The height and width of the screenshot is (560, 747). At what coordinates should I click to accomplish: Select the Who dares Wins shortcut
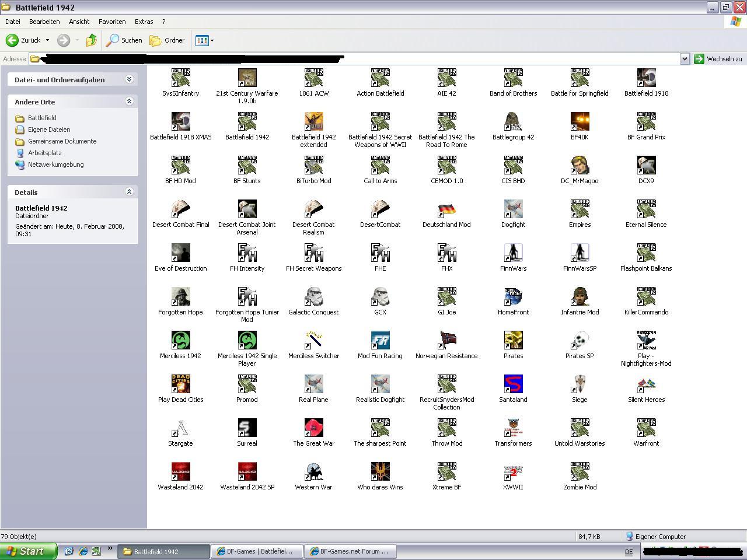pos(380,476)
